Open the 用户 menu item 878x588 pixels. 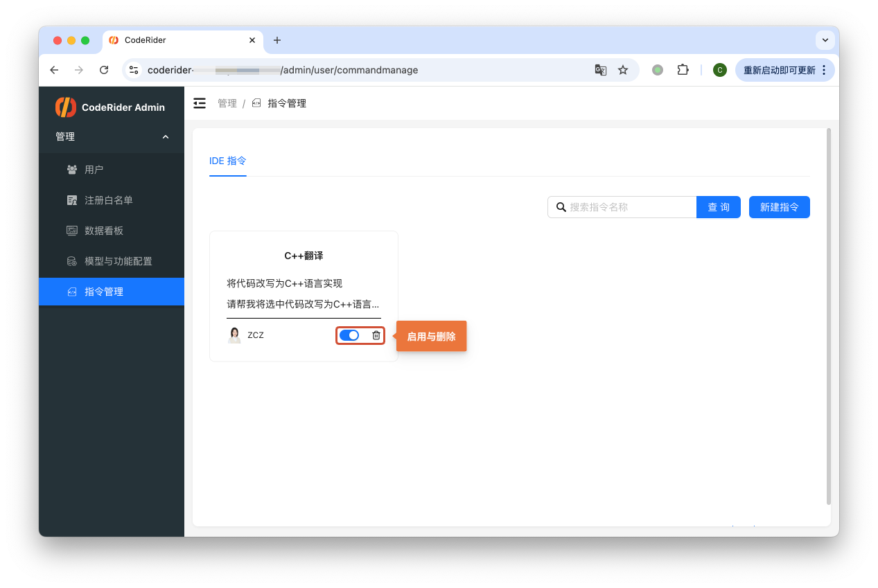112,170
